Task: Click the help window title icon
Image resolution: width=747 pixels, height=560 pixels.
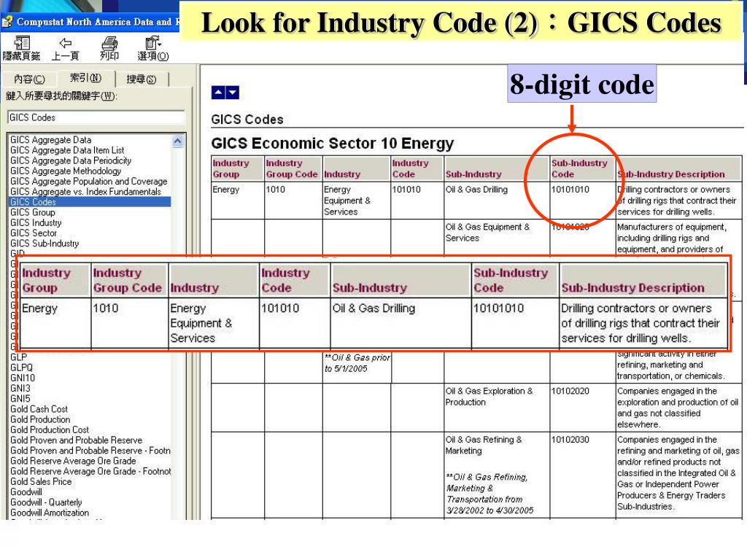Action: click(7, 22)
